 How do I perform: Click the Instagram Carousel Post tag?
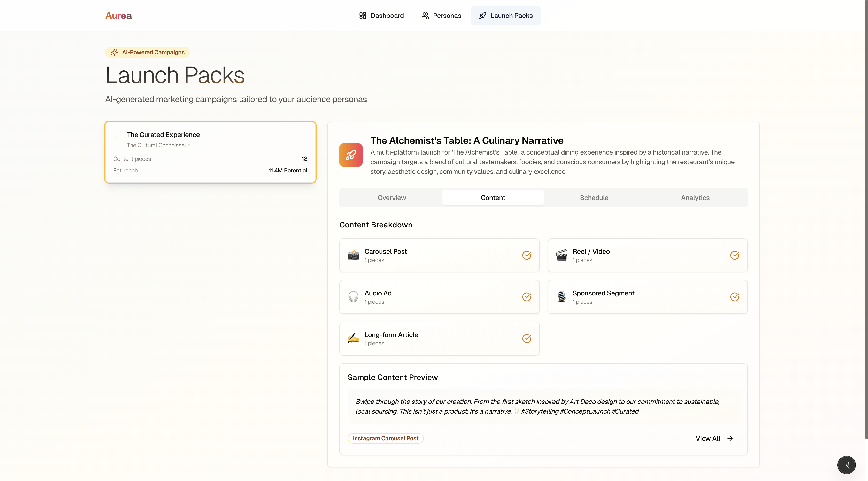click(386, 438)
